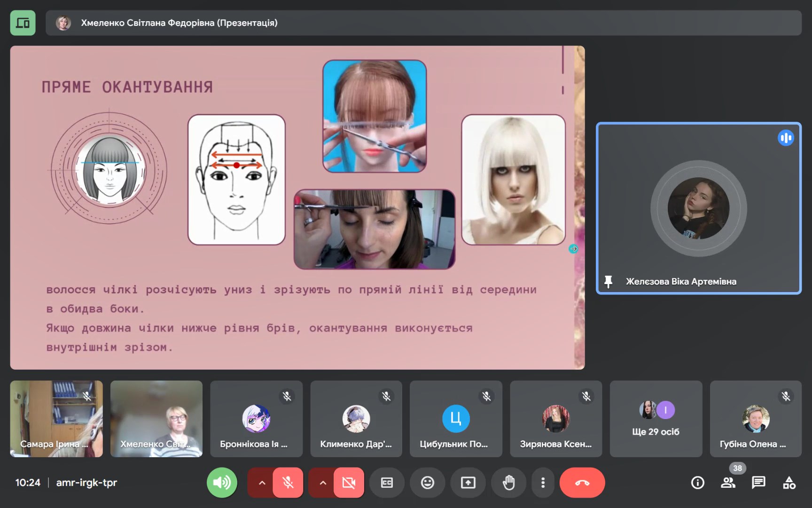Select Броннікова participant tile
Viewport: 812px width, 508px height.
[x=257, y=419]
